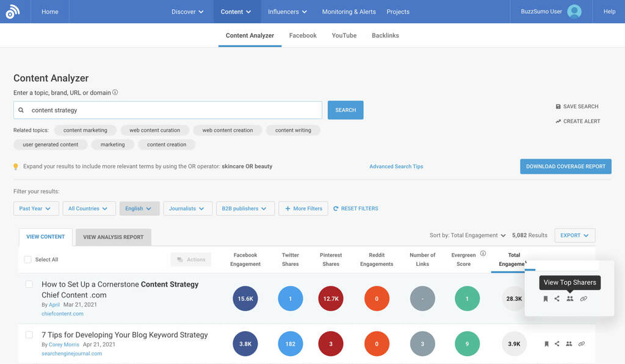Open the Help link

click(x=609, y=12)
